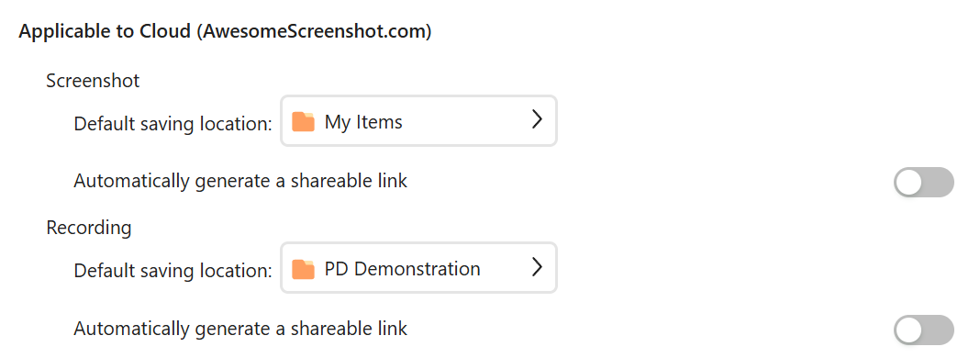The height and width of the screenshot is (358, 980).
Task: Open the Screenshot default saving location selector
Action: point(418,120)
